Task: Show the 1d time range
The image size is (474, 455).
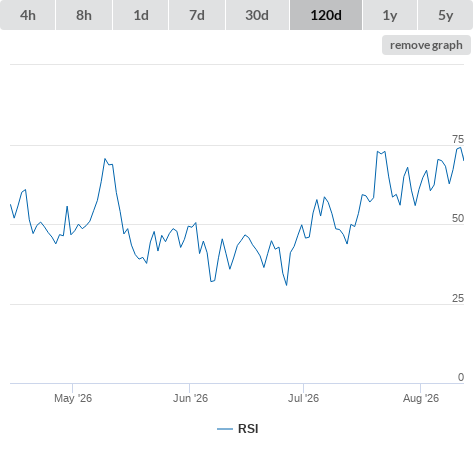Action: pyautogui.click(x=141, y=15)
